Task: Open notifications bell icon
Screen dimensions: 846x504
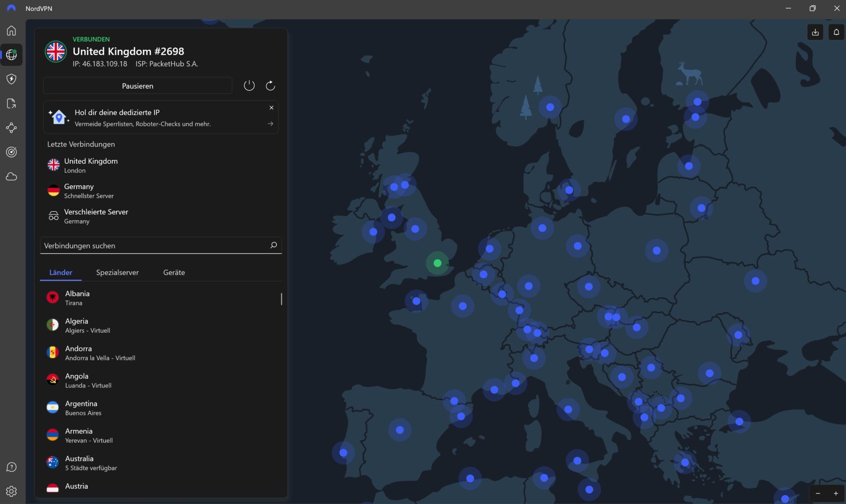Action: click(836, 32)
